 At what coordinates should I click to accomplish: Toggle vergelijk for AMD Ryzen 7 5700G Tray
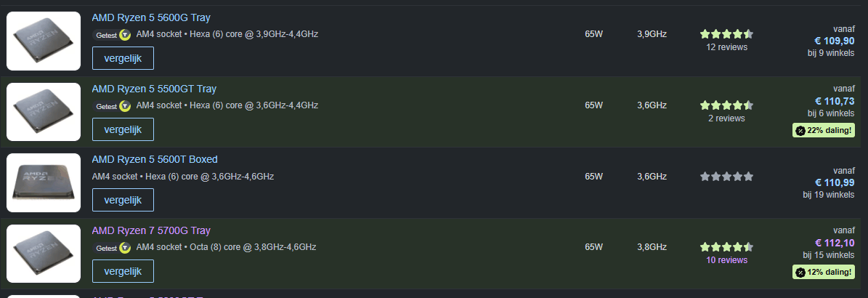click(x=123, y=271)
